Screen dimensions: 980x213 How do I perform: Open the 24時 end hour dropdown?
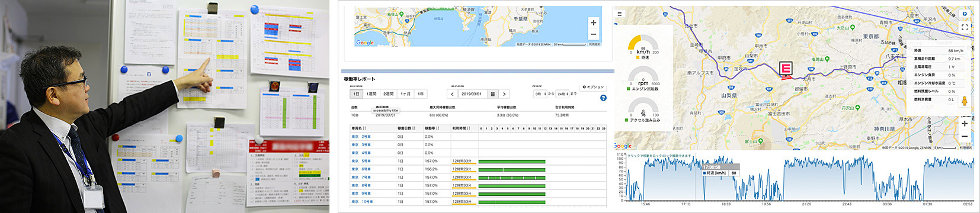pyautogui.click(x=562, y=94)
